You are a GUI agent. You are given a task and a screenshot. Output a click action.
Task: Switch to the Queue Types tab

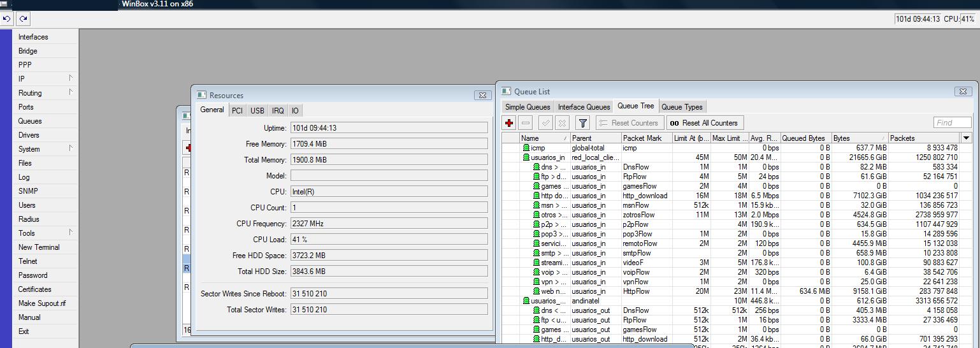(x=682, y=107)
